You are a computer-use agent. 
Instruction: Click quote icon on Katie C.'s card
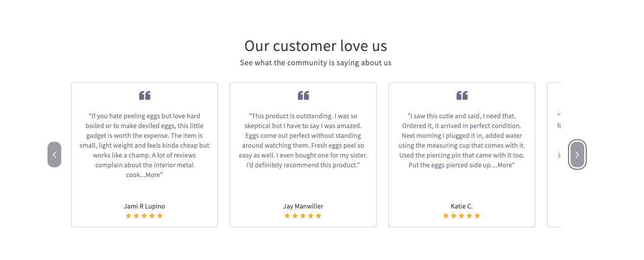tap(462, 96)
